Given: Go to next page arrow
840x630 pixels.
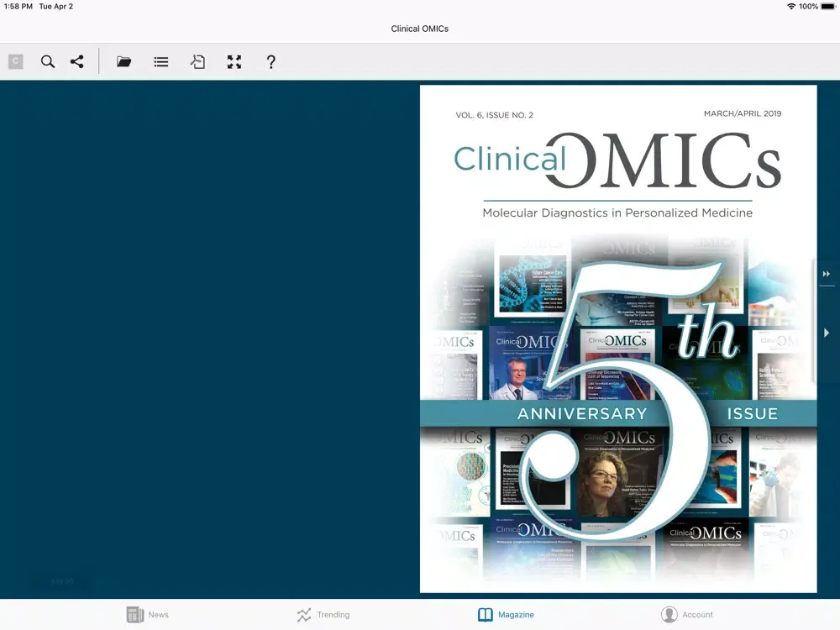Looking at the screenshot, I should coord(826,333).
